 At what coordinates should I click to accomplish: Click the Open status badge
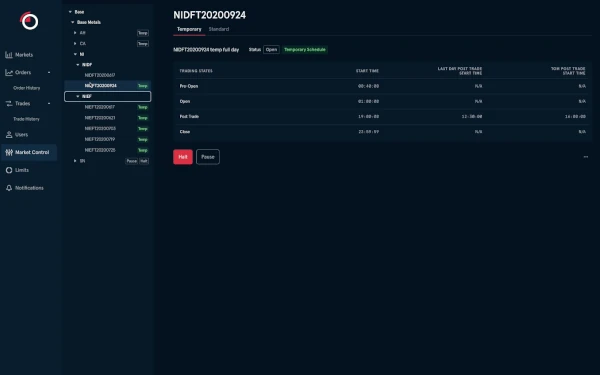pyautogui.click(x=271, y=50)
